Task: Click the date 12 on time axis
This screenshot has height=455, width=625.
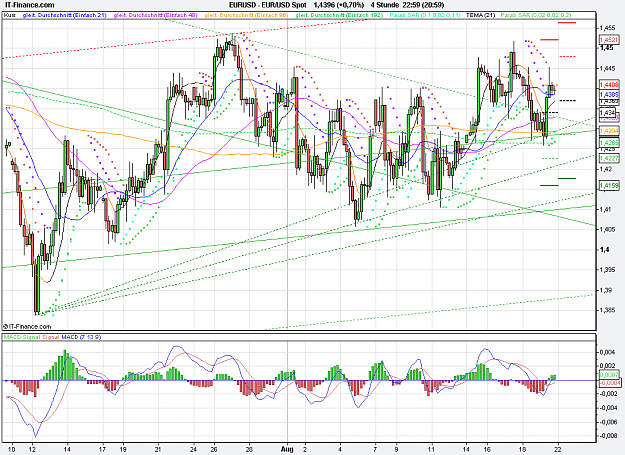Action: tap(33, 449)
